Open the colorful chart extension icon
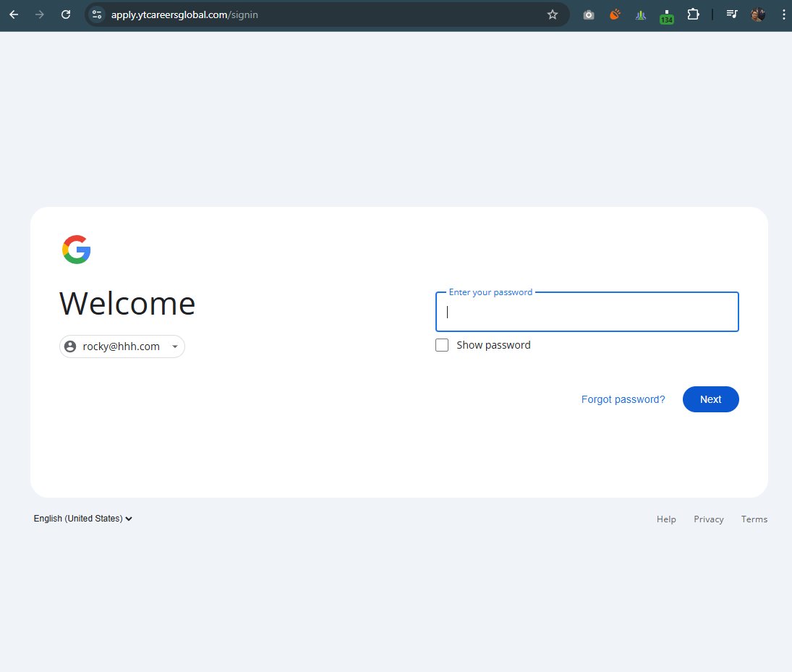The image size is (792, 672). (641, 15)
